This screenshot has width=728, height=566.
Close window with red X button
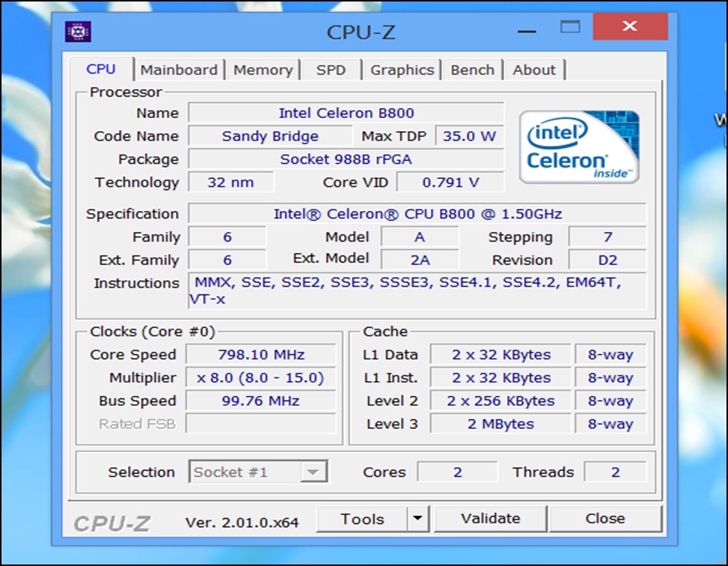point(630,26)
